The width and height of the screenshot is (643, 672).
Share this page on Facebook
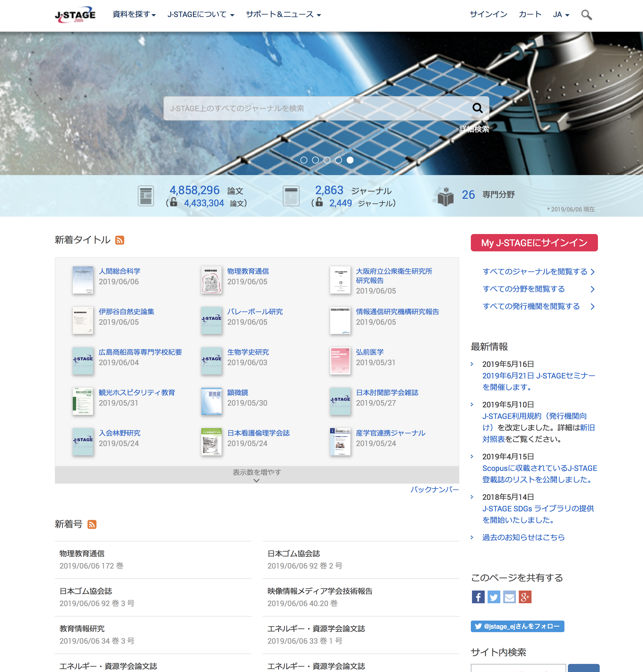click(x=478, y=597)
